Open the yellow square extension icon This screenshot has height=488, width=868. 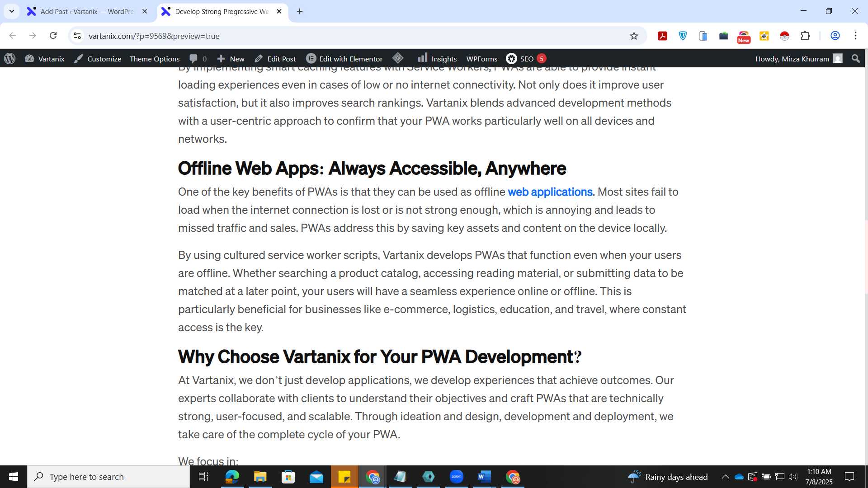pyautogui.click(x=764, y=36)
